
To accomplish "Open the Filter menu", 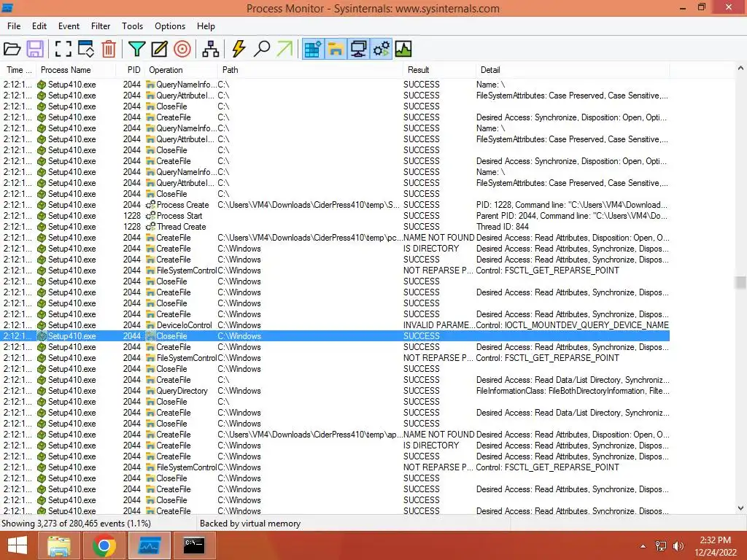I will (x=101, y=26).
